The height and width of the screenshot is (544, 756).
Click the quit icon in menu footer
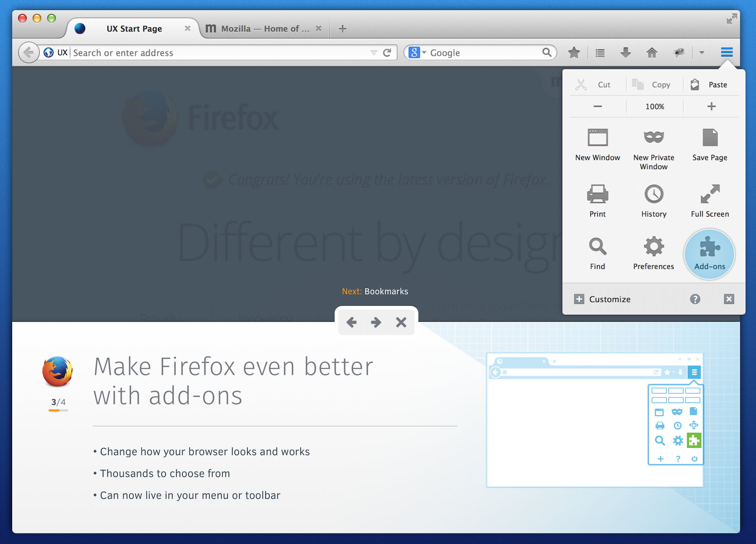(x=729, y=299)
